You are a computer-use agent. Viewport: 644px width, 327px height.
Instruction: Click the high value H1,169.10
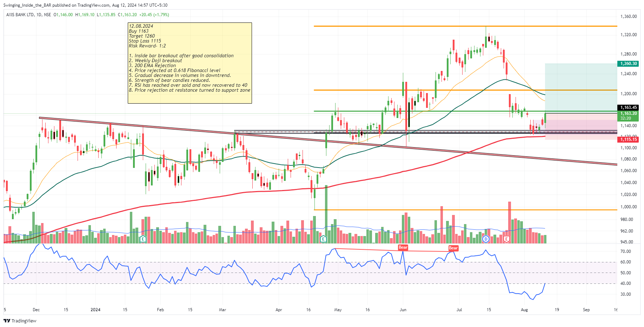click(x=85, y=15)
